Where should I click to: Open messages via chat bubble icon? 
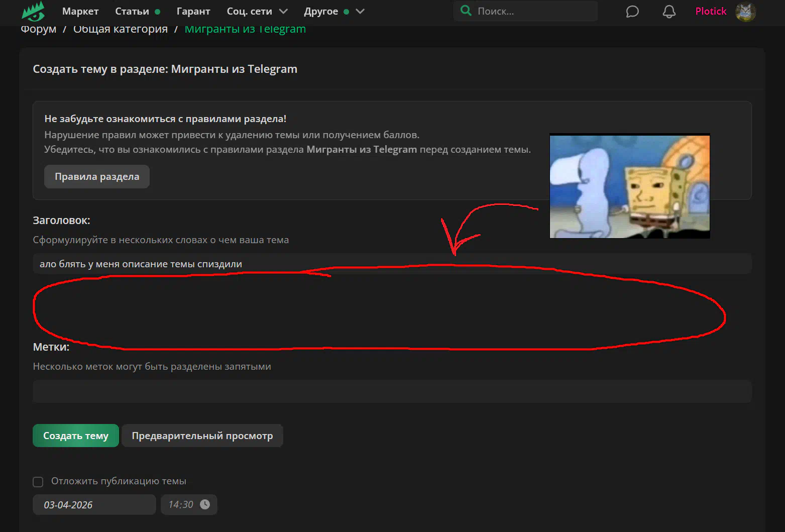[x=632, y=12]
